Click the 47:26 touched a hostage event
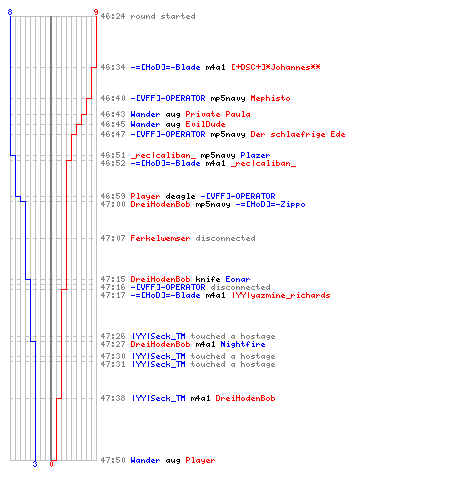The width and height of the screenshot is (450, 500). point(188,336)
